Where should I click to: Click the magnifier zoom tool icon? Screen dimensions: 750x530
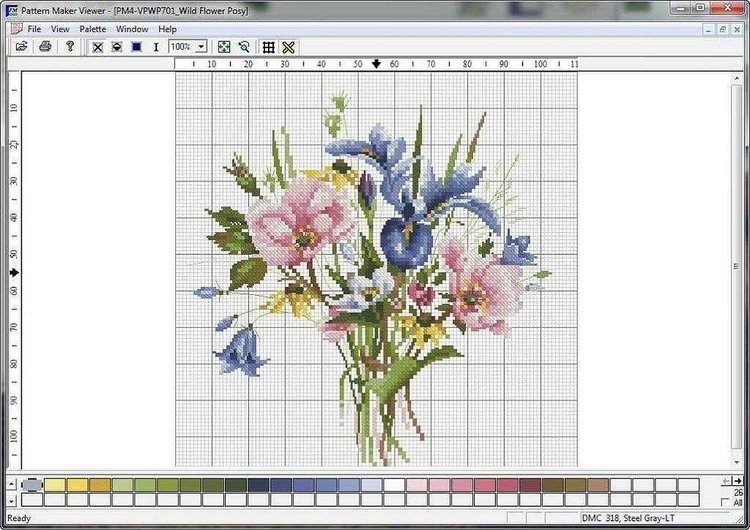tap(244, 47)
